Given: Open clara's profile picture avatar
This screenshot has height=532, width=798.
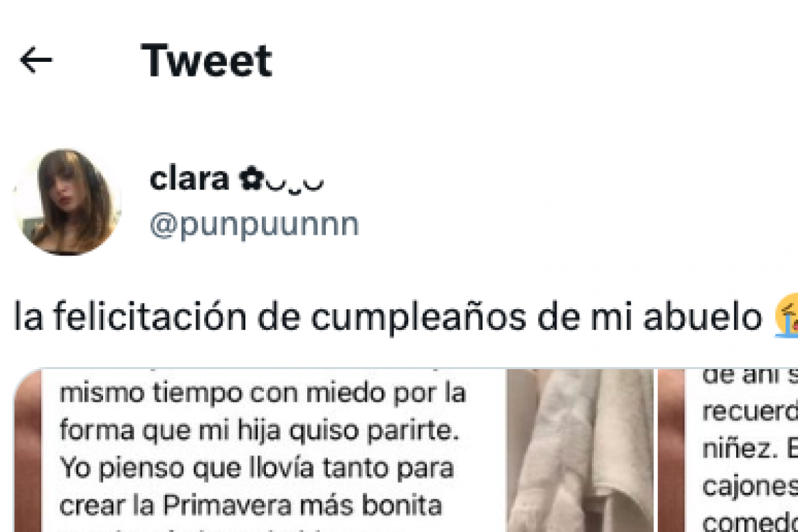Looking at the screenshot, I should click(x=67, y=201).
